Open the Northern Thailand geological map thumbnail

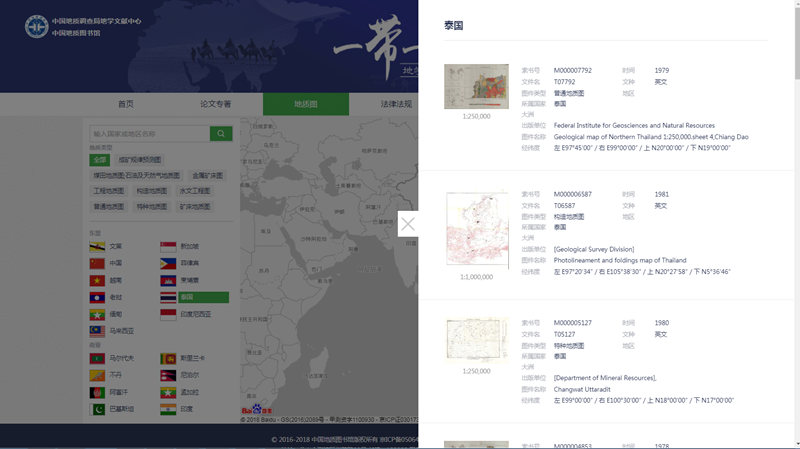click(476, 87)
